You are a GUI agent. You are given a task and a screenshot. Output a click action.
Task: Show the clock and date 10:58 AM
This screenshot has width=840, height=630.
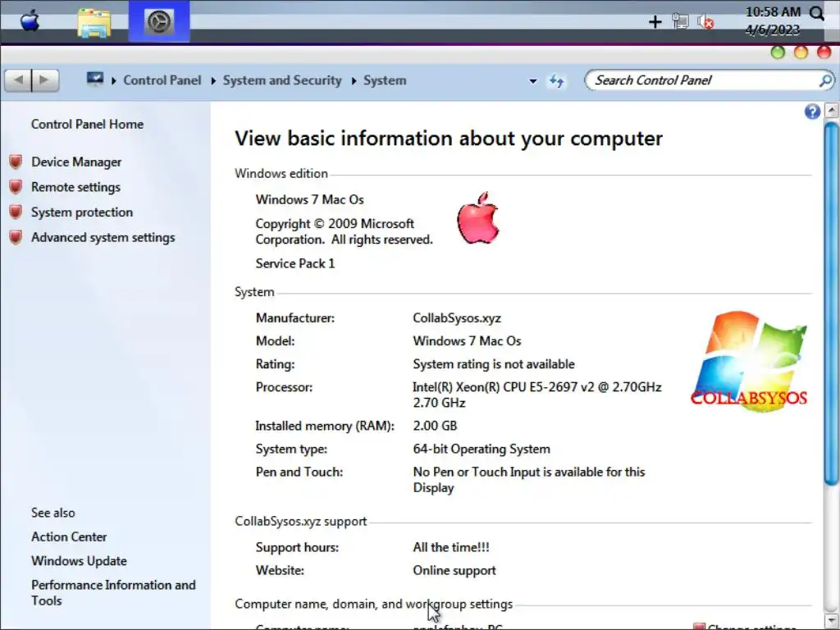tap(773, 21)
